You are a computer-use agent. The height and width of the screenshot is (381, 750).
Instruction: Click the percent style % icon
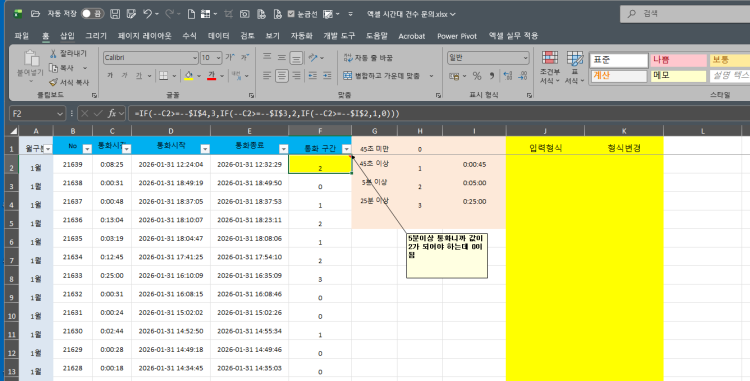477,76
